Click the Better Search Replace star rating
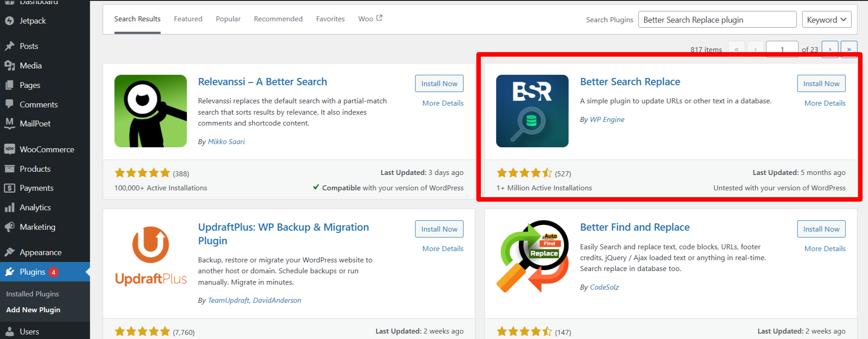 tap(524, 173)
